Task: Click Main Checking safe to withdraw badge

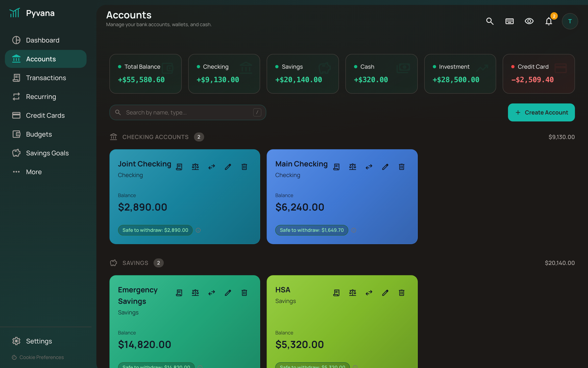Action: (x=312, y=230)
